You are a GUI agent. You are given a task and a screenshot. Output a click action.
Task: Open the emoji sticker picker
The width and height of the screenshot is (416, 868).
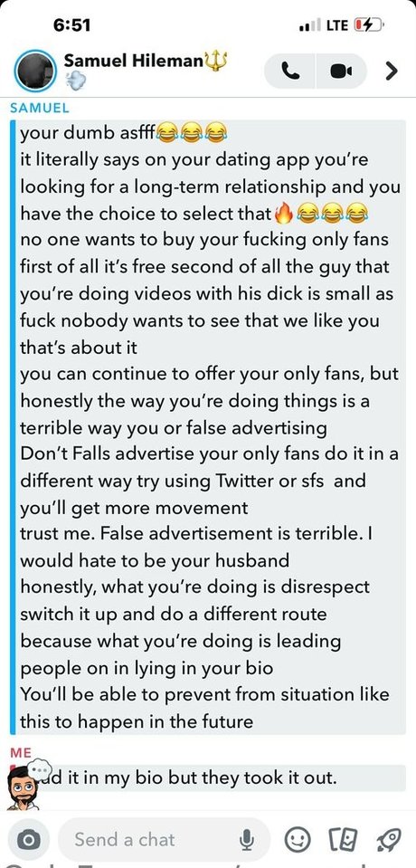coord(297,840)
